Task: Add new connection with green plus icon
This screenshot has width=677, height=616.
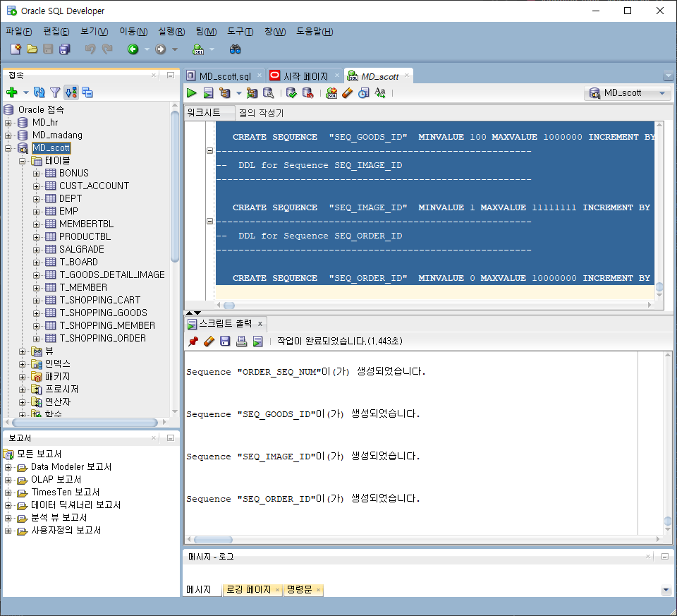Action: (x=12, y=92)
